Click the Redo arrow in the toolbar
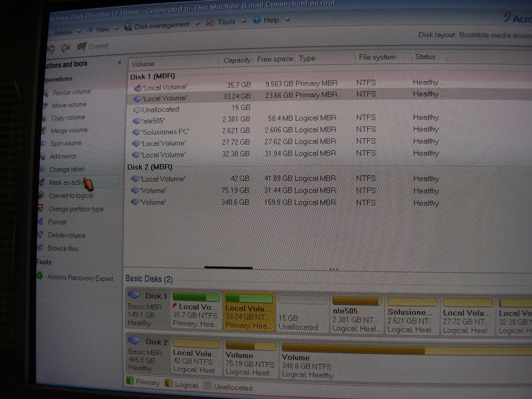The width and height of the screenshot is (532, 399). tap(66, 48)
